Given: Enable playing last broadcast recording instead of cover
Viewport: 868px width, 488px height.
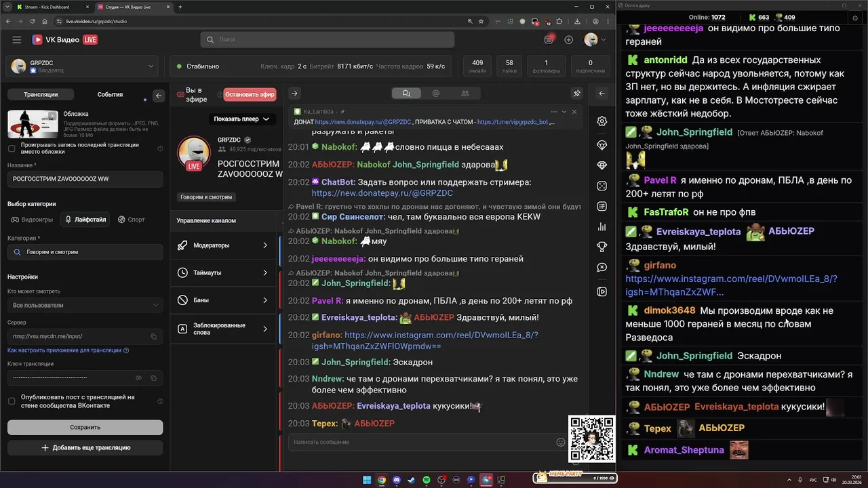Looking at the screenshot, I should coord(11,148).
